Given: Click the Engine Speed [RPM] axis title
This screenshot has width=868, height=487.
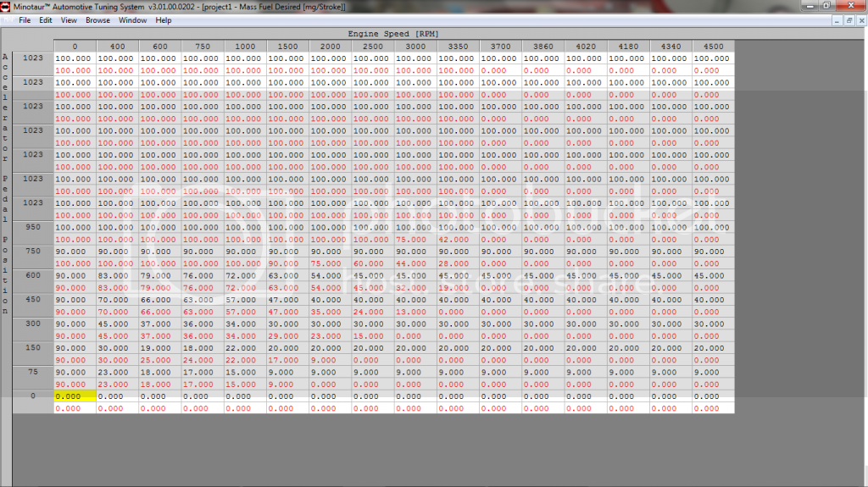Looking at the screenshot, I should click(393, 34).
